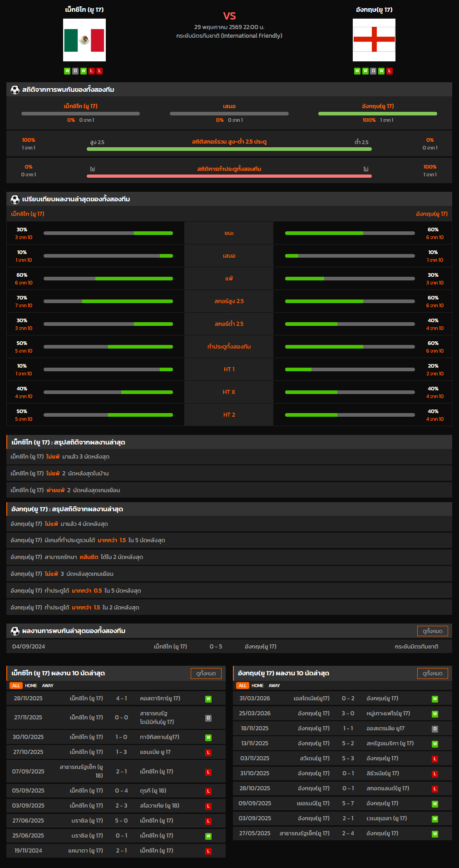
Task: Click L badge for 27/06/2025 Brazil match
Action: tap(208, 821)
